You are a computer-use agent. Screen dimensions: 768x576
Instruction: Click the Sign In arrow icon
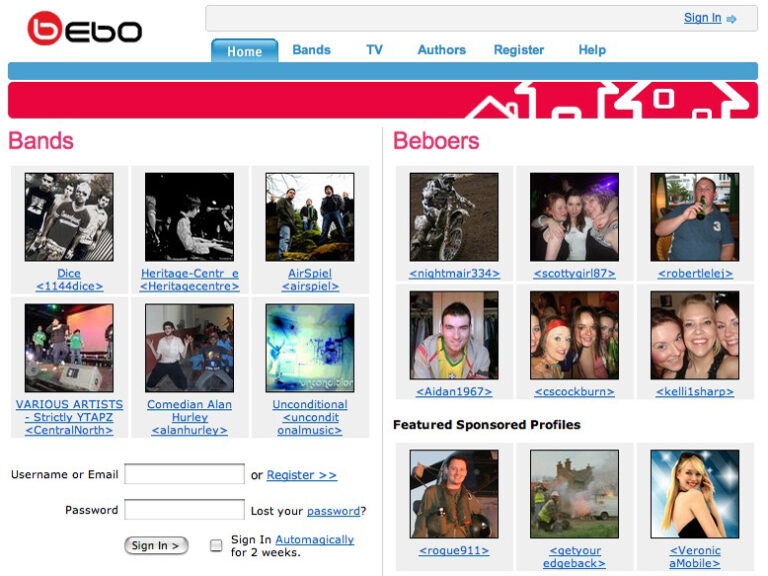click(x=731, y=19)
